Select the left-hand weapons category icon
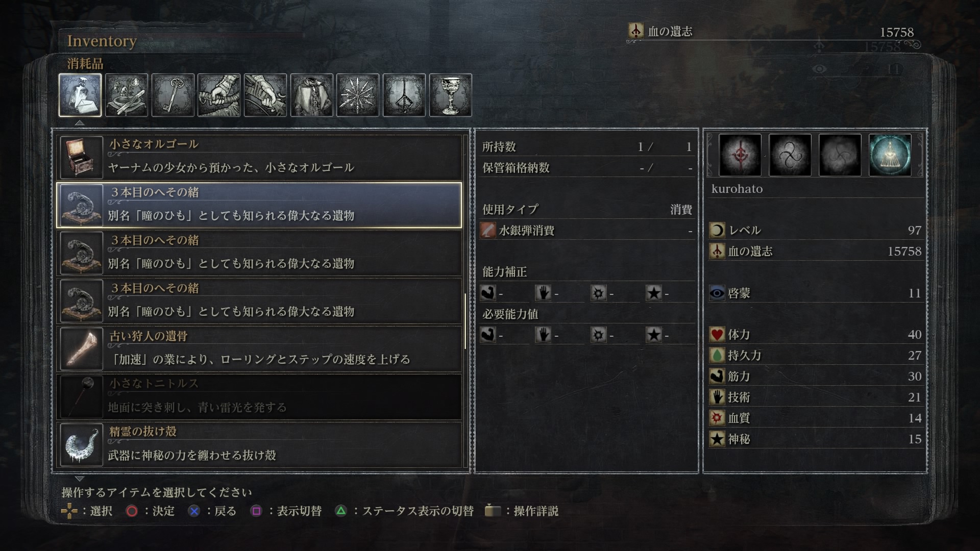The image size is (980, 551). 265,95
